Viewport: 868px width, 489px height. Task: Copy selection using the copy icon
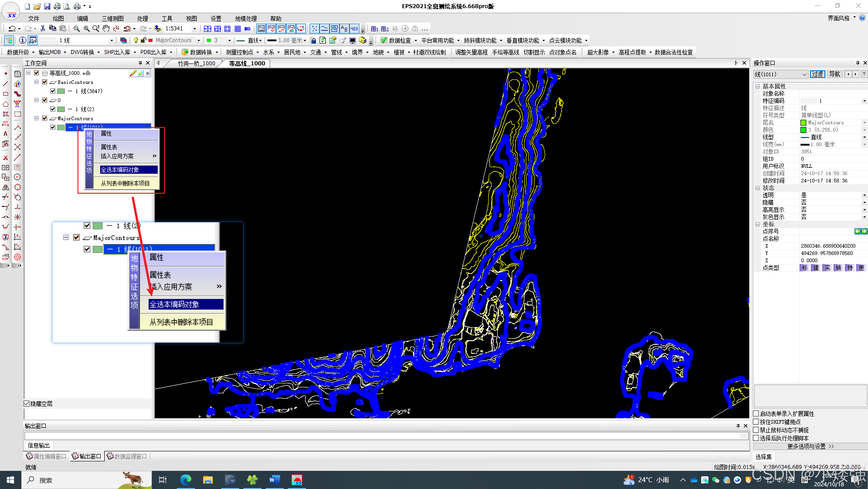(x=53, y=29)
